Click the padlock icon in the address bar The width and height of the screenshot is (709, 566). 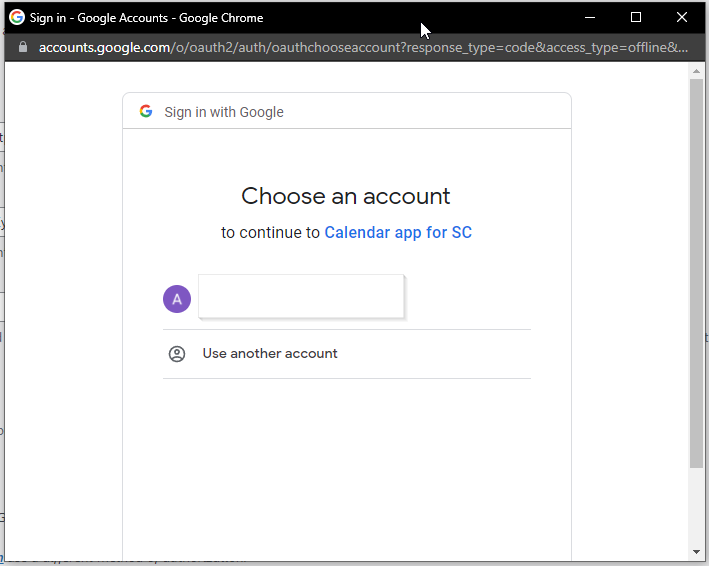24,47
